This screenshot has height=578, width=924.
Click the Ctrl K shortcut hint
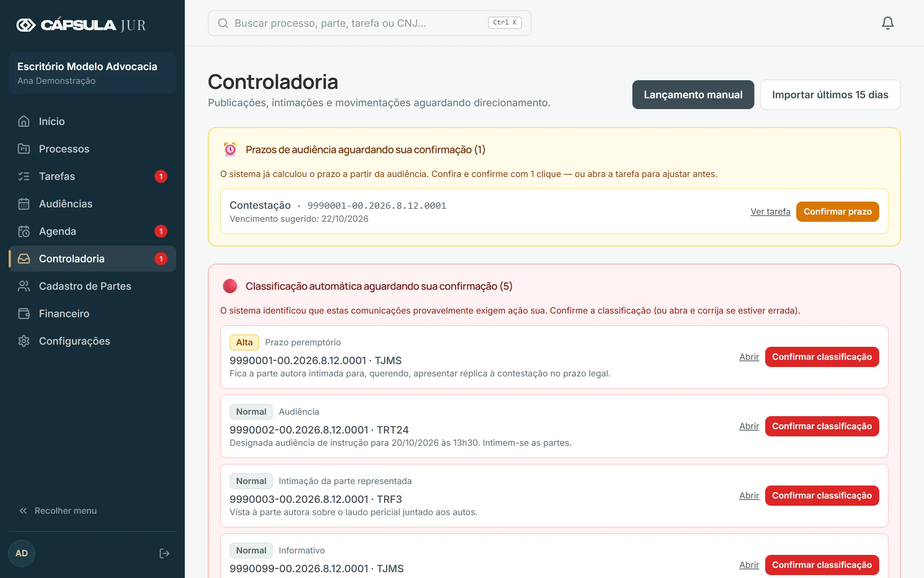coord(504,22)
